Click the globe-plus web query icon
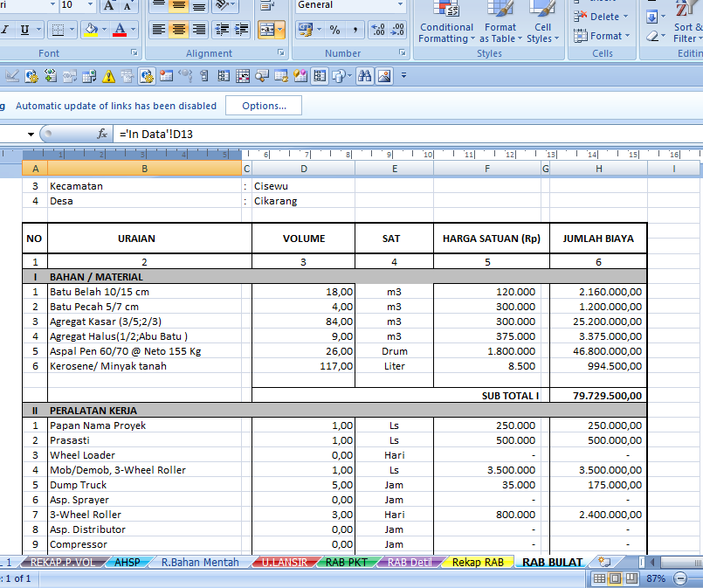Viewport: 703px width, 588px height. (x=51, y=76)
